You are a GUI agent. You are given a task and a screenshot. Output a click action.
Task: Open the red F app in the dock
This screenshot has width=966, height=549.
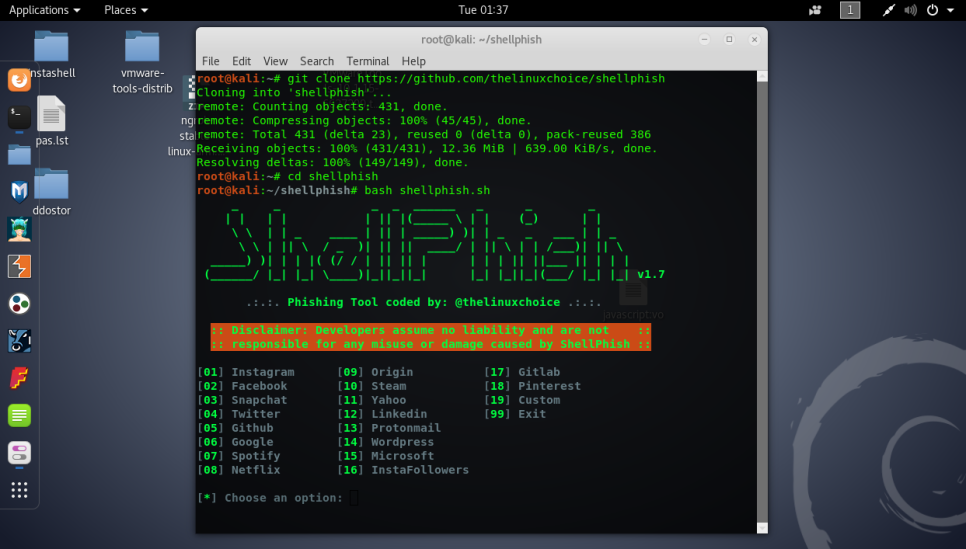pyautogui.click(x=19, y=378)
